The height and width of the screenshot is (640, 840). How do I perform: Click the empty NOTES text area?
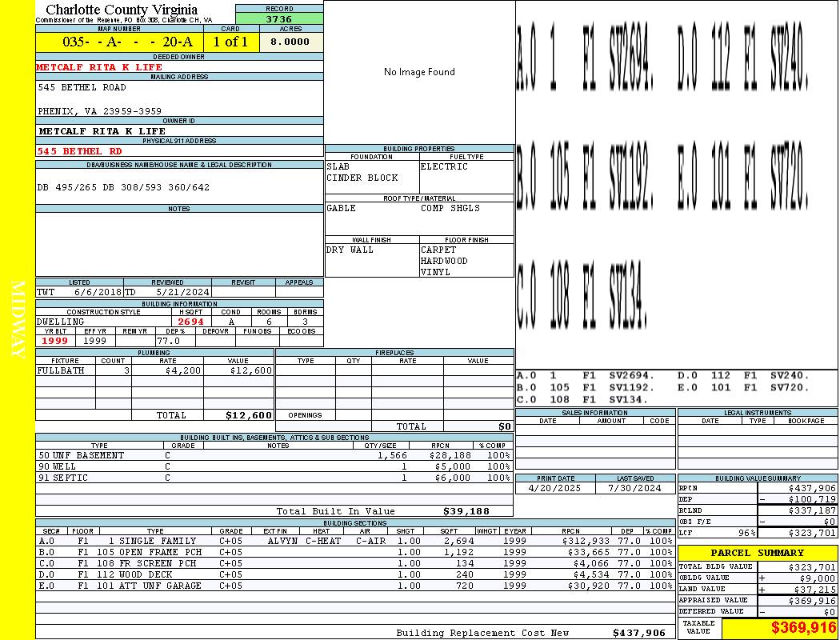coord(179,244)
